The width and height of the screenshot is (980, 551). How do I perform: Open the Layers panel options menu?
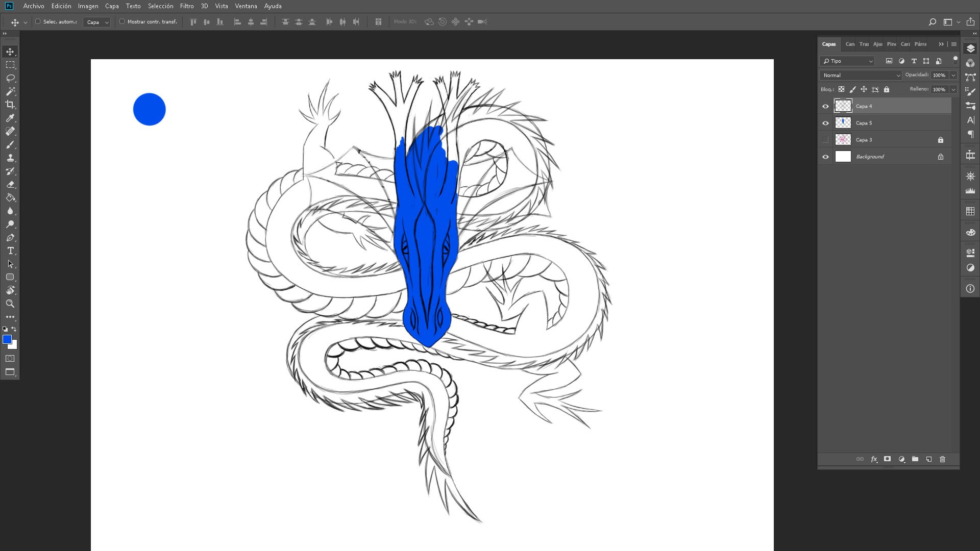pyautogui.click(x=954, y=44)
